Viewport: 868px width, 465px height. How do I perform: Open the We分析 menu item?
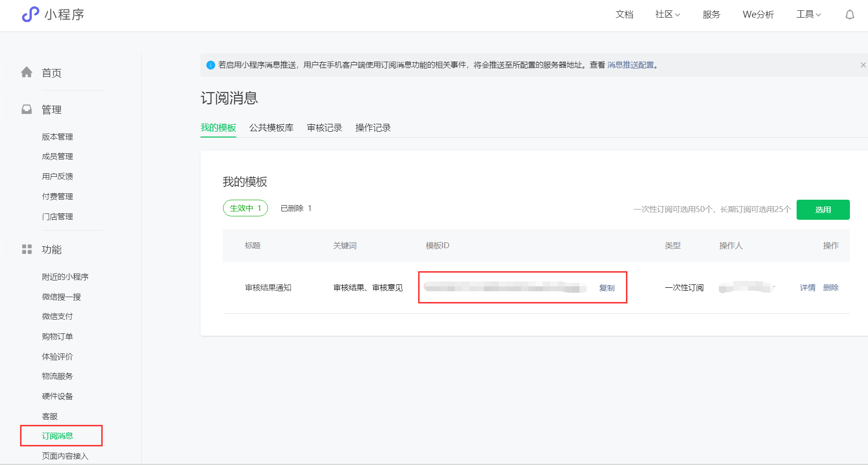pyautogui.click(x=757, y=15)
